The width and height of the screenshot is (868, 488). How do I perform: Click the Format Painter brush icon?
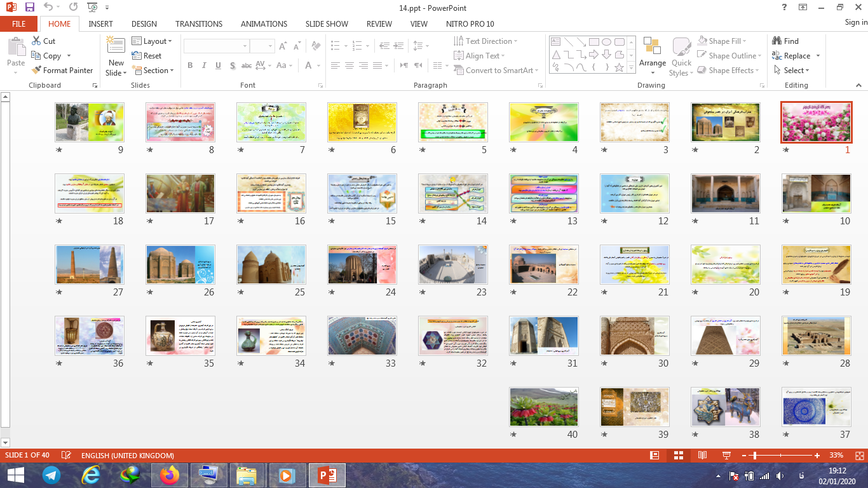click(36, 71)
